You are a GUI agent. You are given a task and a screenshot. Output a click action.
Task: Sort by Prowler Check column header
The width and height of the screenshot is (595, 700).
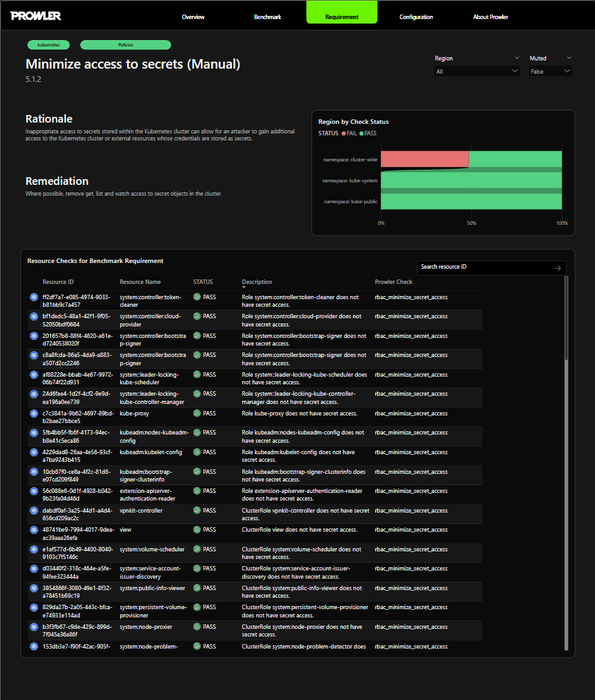point(393,282)
